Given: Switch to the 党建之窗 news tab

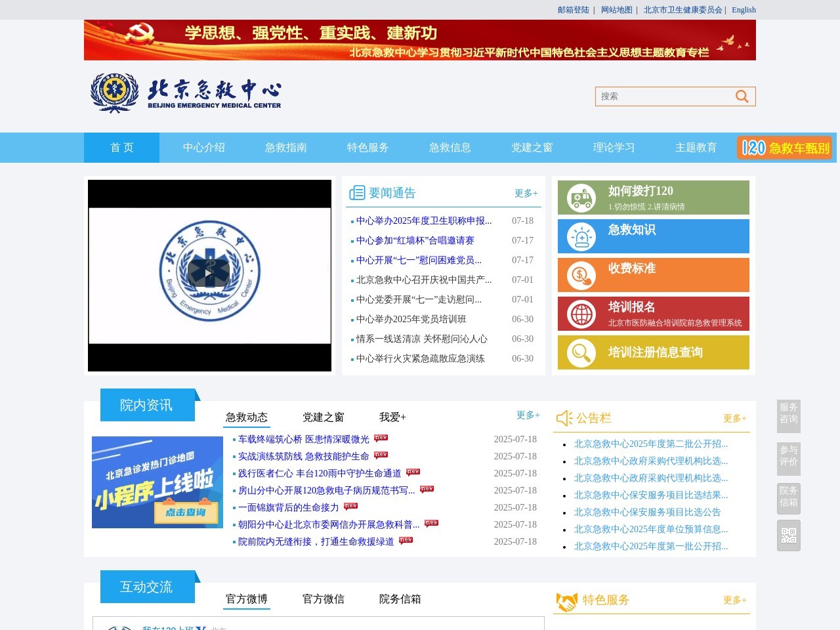Looking at the screenshot, I should coord(323,417).
